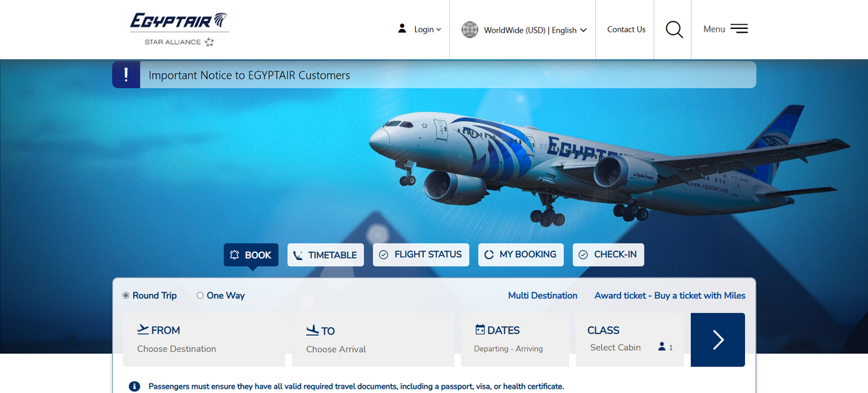The height and width of the screenshot is (393, 868).
Task: Click the From Choose Destination field
Action: pos(204,340)
